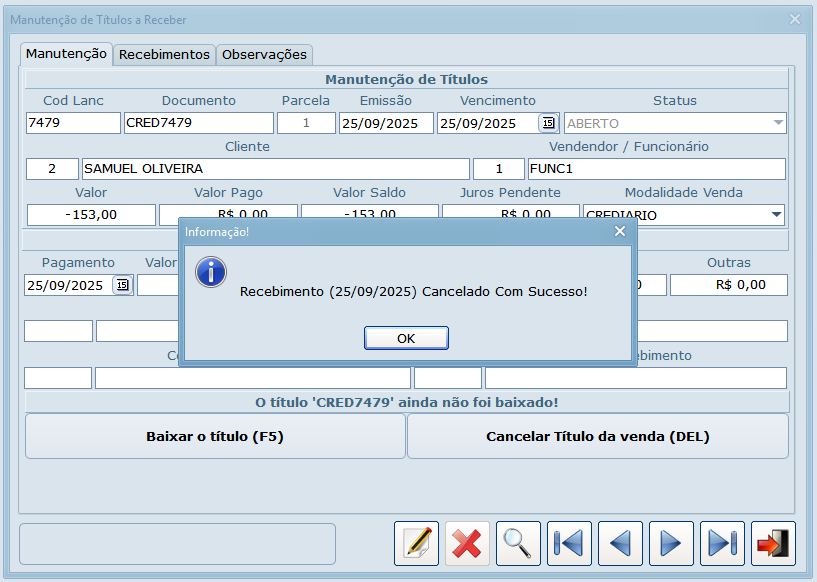817x582 pixels.
Task: Go to previous record arrow icon
Action: point(620,543)
